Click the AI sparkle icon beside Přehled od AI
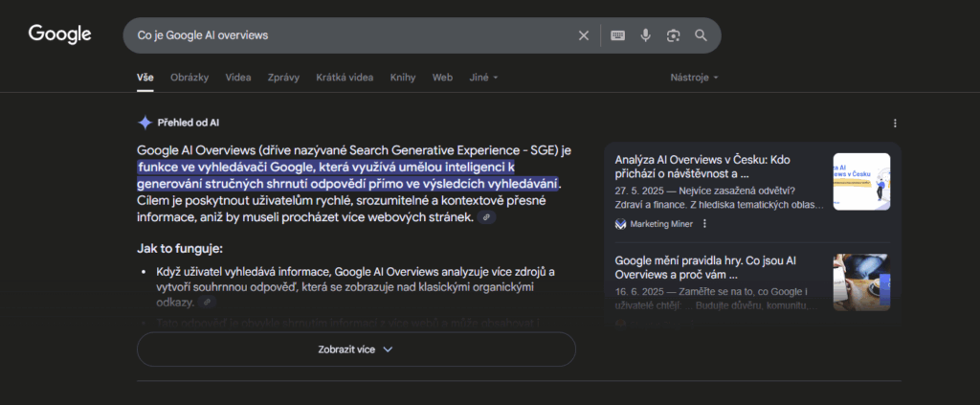The height and width of the screenshot is (405, 980). 145,123
